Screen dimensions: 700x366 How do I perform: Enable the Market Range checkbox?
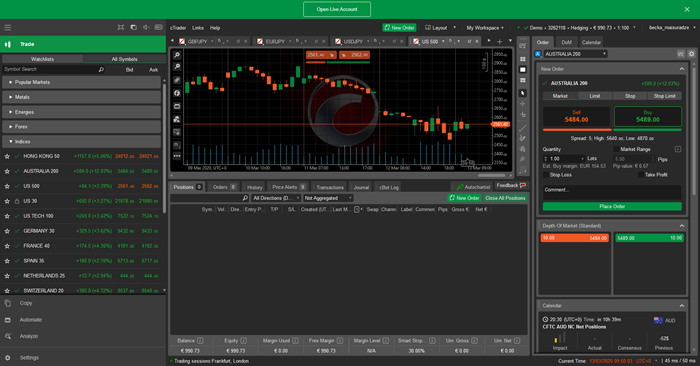point(616,149)
